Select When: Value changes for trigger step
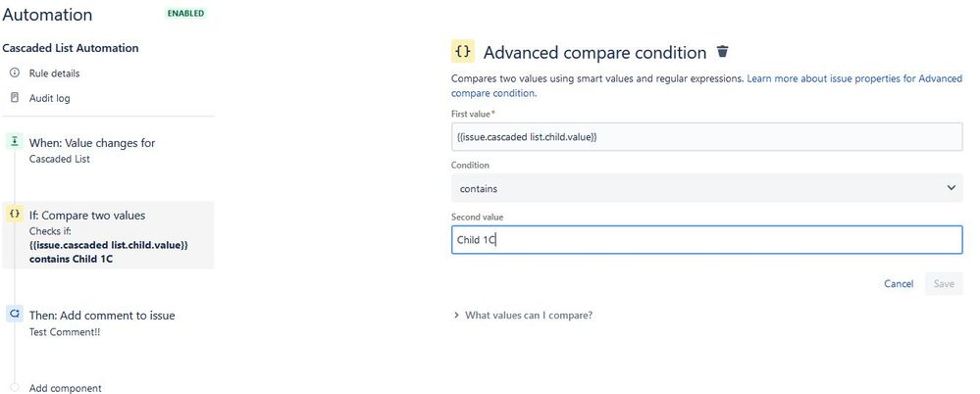 (x=92, y=150)
